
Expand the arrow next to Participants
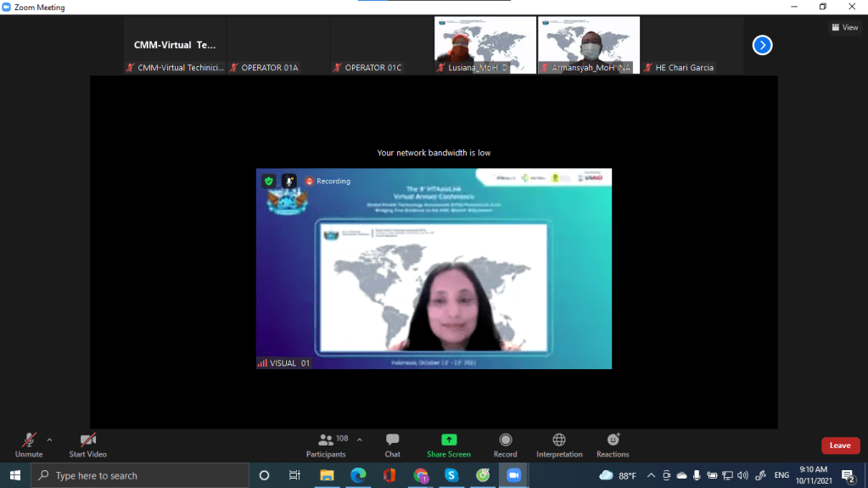(x=359, y=440)
